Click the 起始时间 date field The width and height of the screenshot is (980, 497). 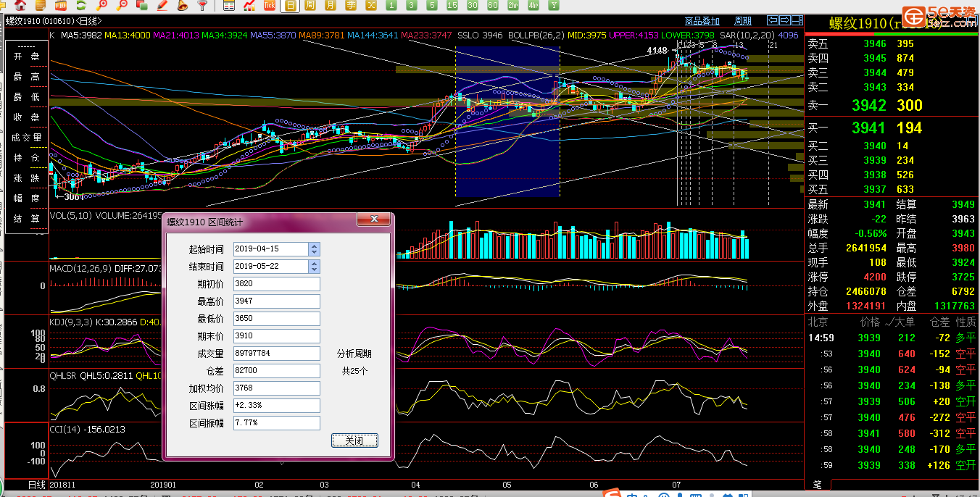pos(271,249)
